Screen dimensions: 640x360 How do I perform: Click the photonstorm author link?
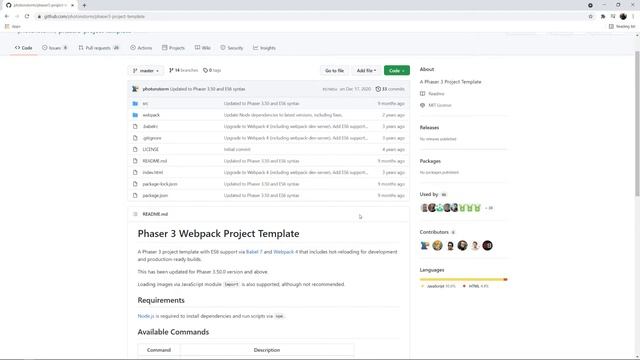[x=156, y=89]
